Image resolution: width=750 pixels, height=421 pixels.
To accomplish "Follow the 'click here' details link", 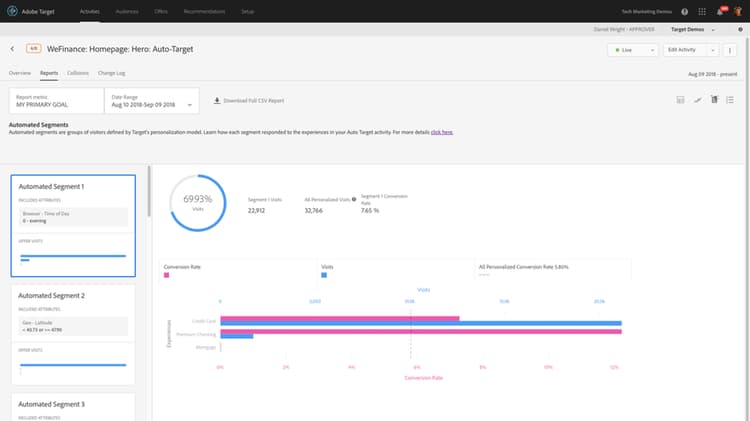I will tap(441, 132).
